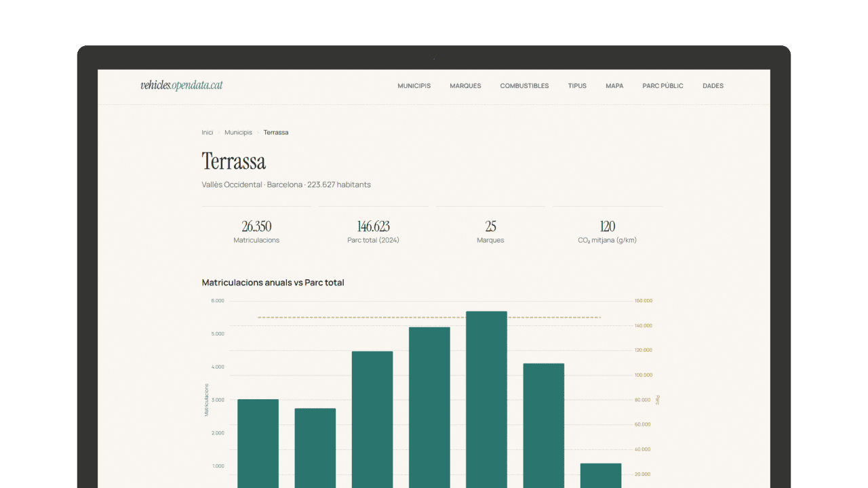Click the 6.000 left axis label
Image resolution: width=868 pixels, height=488 pixels.
pos(217,301)
